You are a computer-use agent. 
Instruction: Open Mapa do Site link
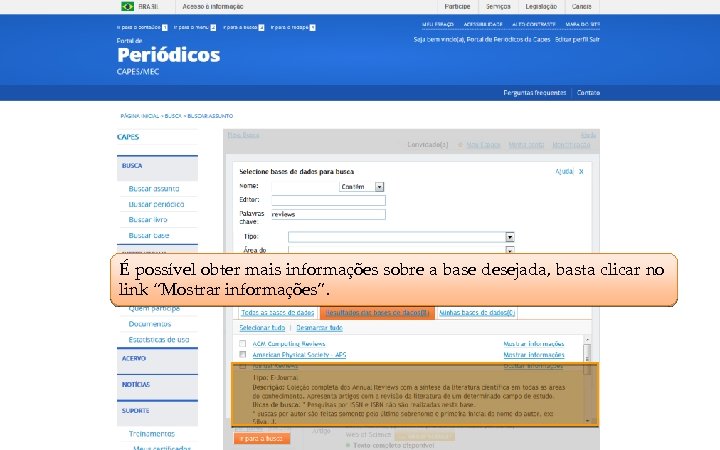point(583,24)
